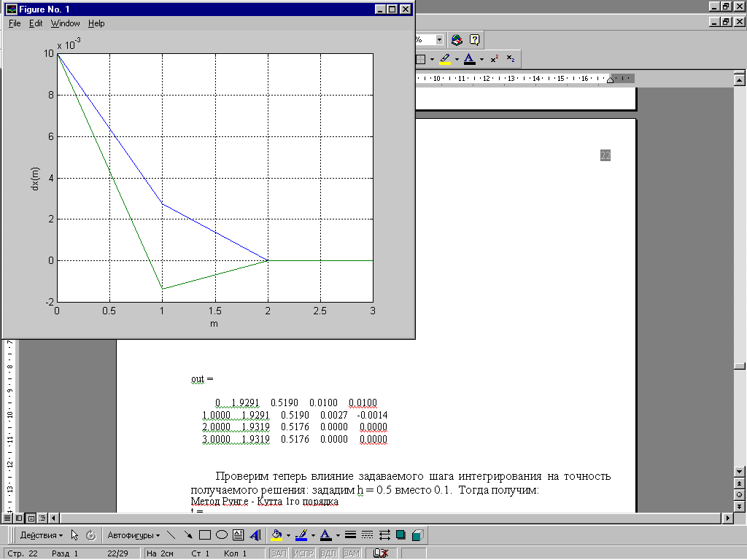The width and height of the screenshot is (747, 560).
Task: Toggle the ИСПР track changes indicator
Action: click(x=303, y=553)
